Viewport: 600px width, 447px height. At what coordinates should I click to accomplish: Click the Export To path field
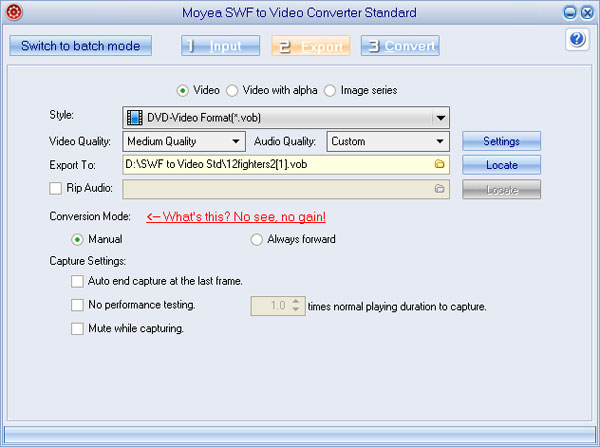286,165
